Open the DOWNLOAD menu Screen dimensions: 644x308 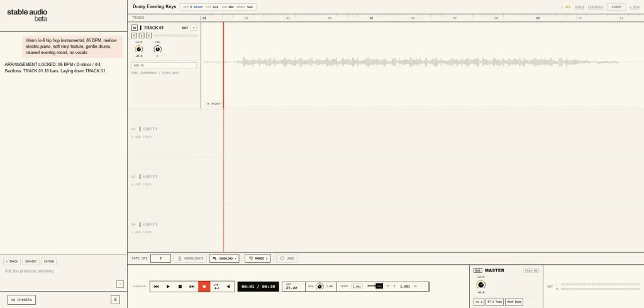[x=225, y=258]
